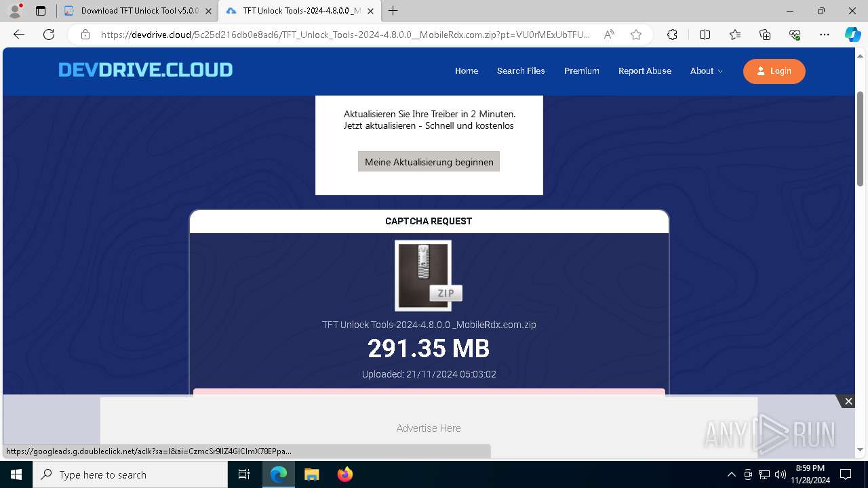This screenshot has width=868, height=488.
Task: Open the Search Files nav link
Action: pyautogui.click(x=521, y=71)
